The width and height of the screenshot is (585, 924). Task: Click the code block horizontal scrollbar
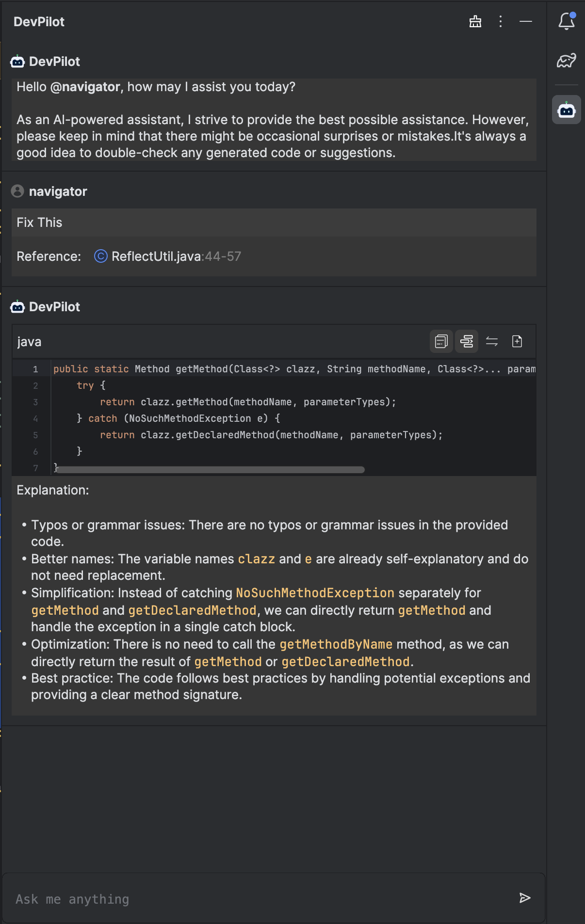click(x=210, y=469)
